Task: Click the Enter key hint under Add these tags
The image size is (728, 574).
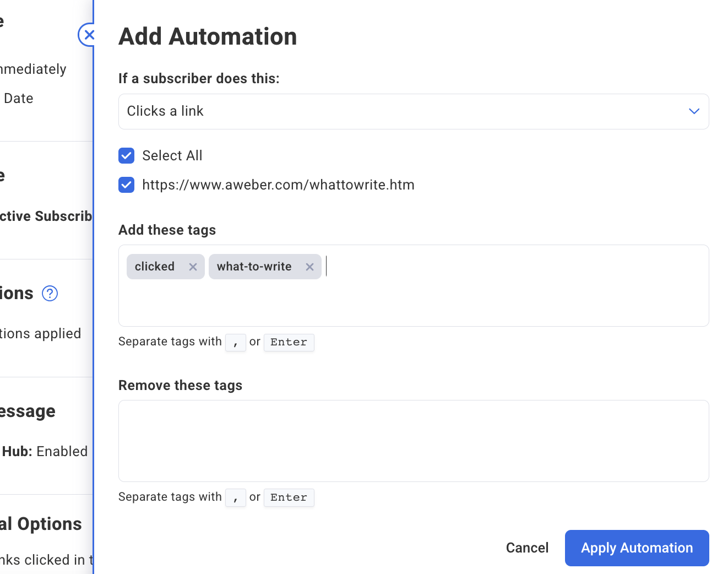Action: 289,342
